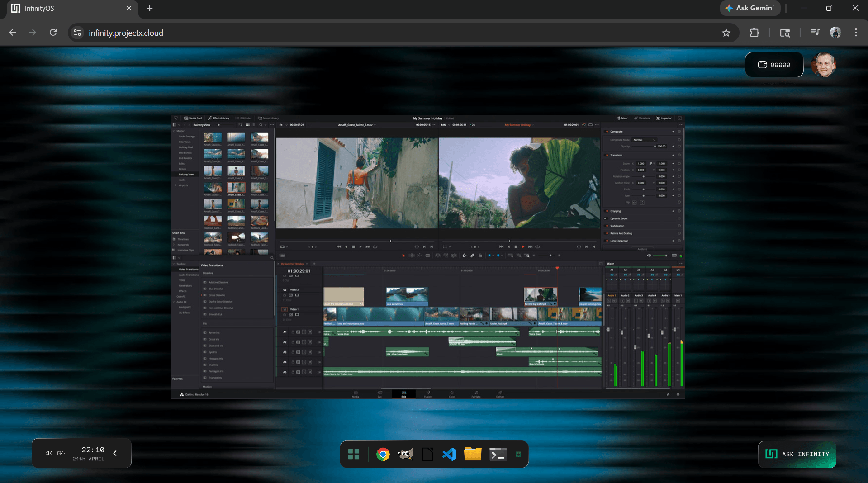Open the Media Pool sort options icon
This screenshot has height=483, width=868.
point(240,125)
